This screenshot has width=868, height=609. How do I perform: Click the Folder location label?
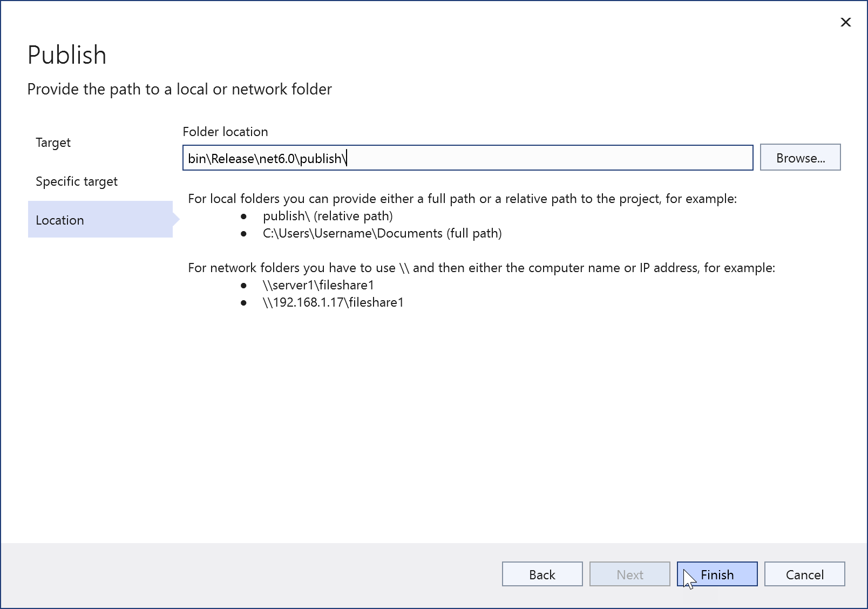click(225, 132)
